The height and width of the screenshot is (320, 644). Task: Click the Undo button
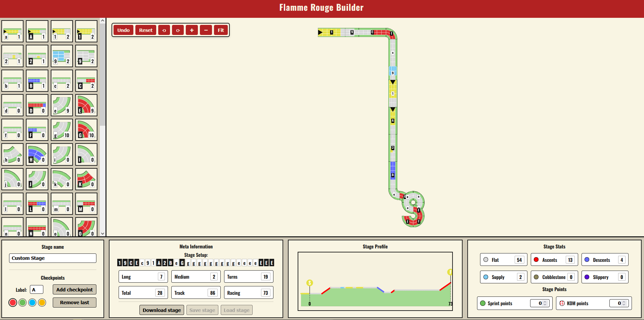pyautogui.click(x=123, y=30)
